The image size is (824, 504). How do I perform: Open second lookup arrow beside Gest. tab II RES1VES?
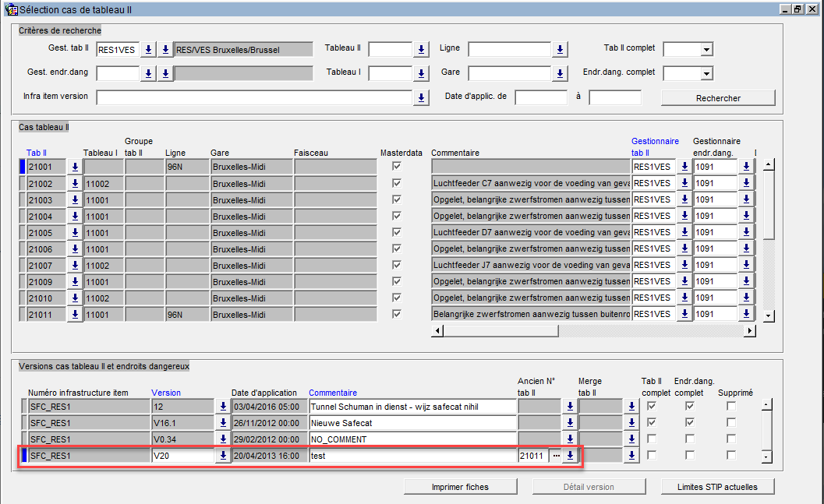coord(165,49)
